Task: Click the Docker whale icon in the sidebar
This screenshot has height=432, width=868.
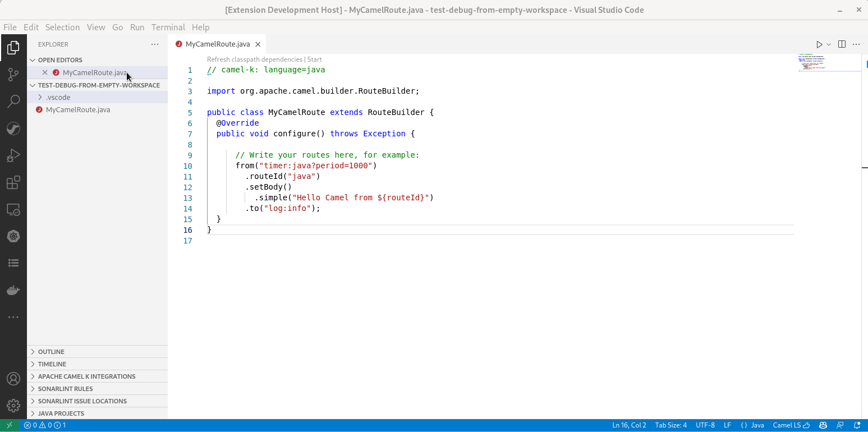Action: (13, 290)
